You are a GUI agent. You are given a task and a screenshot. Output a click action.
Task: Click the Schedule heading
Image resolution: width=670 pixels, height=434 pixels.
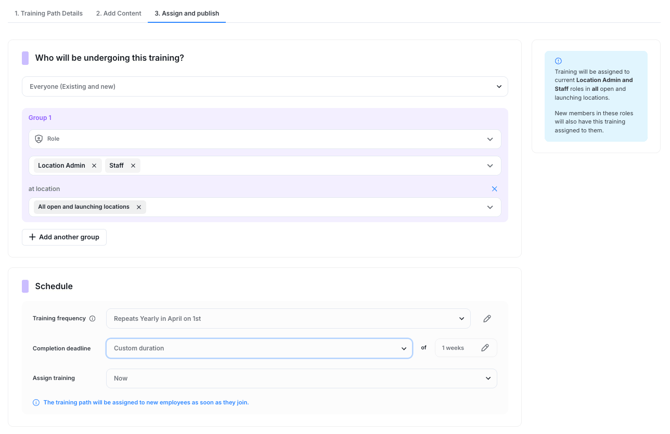coord(54,286)
